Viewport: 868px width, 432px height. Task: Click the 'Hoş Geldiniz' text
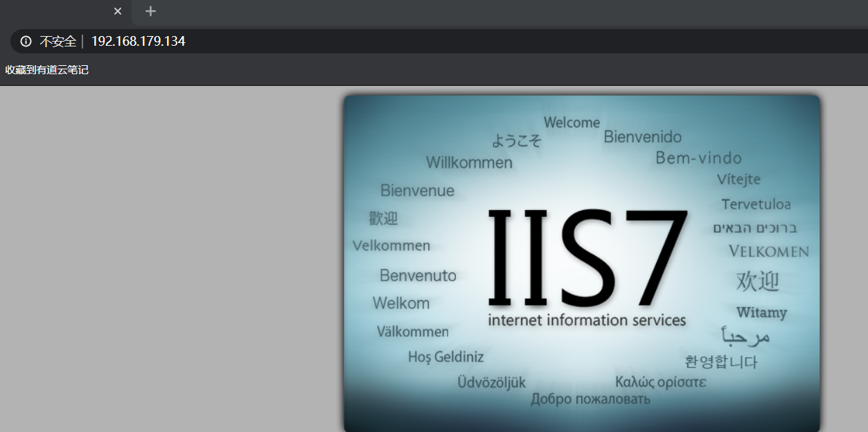click(445, 357)
